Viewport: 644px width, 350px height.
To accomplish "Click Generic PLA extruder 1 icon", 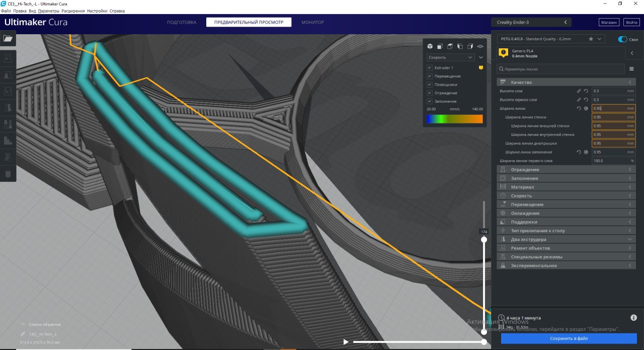I will coord(503,53).
